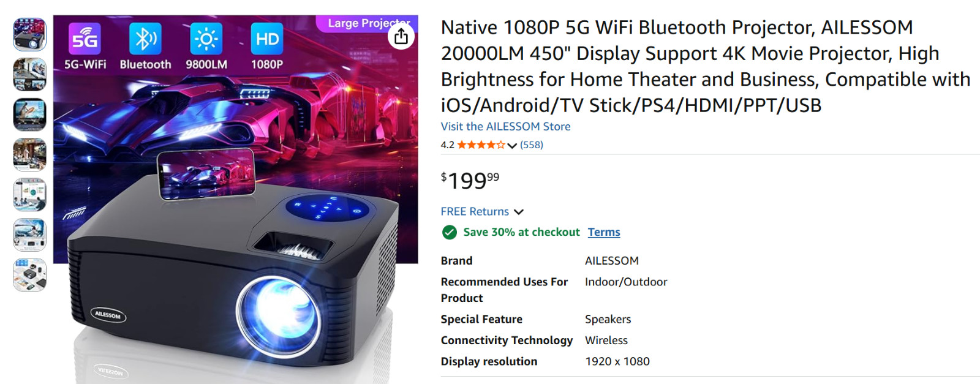This screenshot has width=980, height=384.
Task: Click the FREE Returns link text
Action: click(x=475, y=211)
